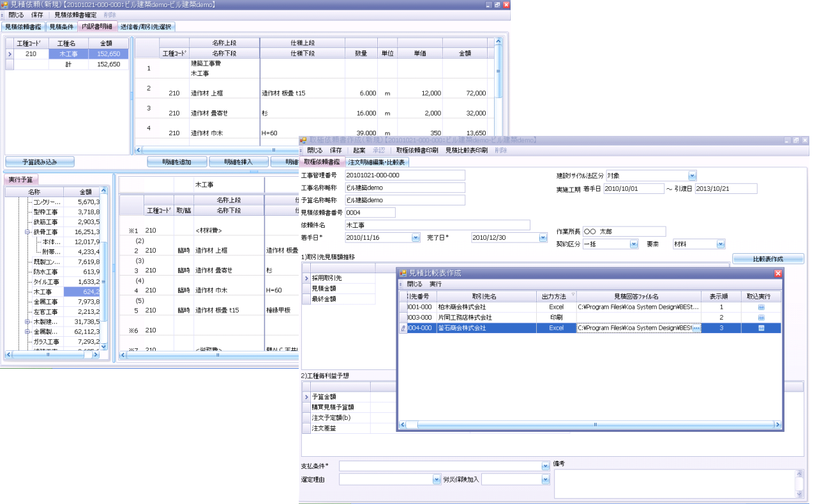Click the import icon for 釜石商会株式会社 row
This screenshot has width=817, height=504.
(x=761, y=328)
